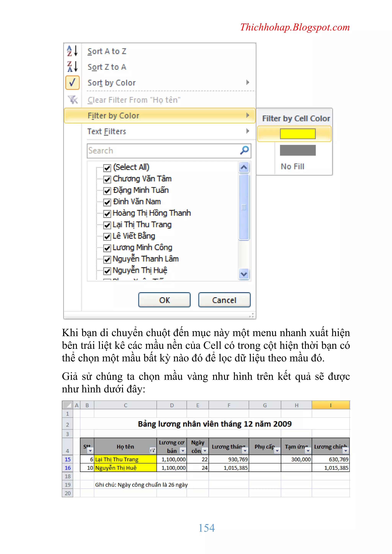Pick the gray cell color swatch
The height and width of the screenshot is (554, 392).
(x=298, y=150)
